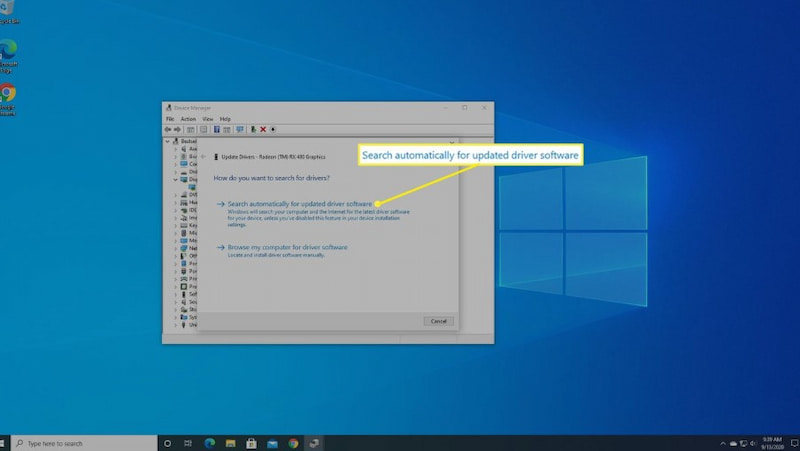This screenshot has height=451, width=800.
Task: Go back using the dialog's back arrow
Action: (203, 156)
